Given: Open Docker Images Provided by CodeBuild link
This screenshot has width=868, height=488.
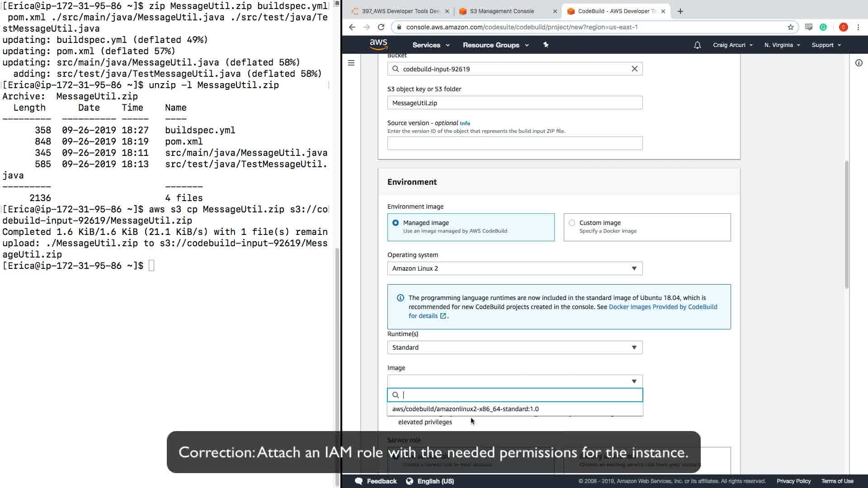Looking at the screenshot, I should [663, 307].
